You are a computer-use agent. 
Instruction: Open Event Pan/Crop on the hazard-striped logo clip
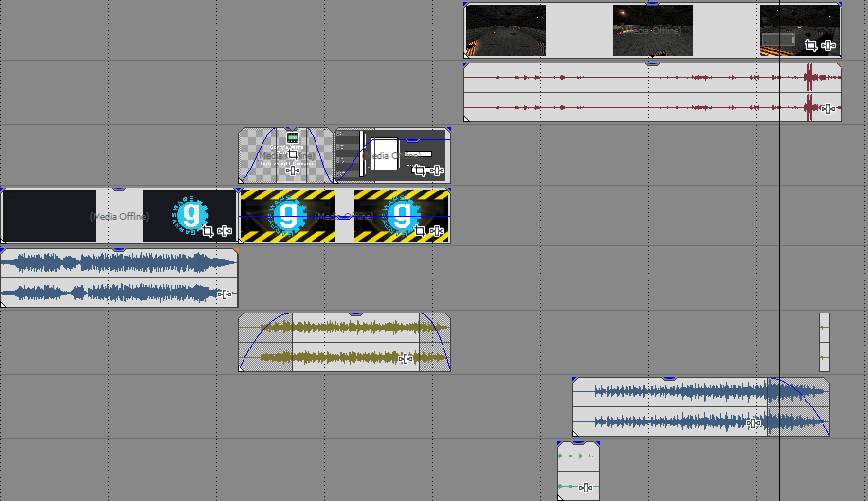pyautogui.click(x=419, y=231)
